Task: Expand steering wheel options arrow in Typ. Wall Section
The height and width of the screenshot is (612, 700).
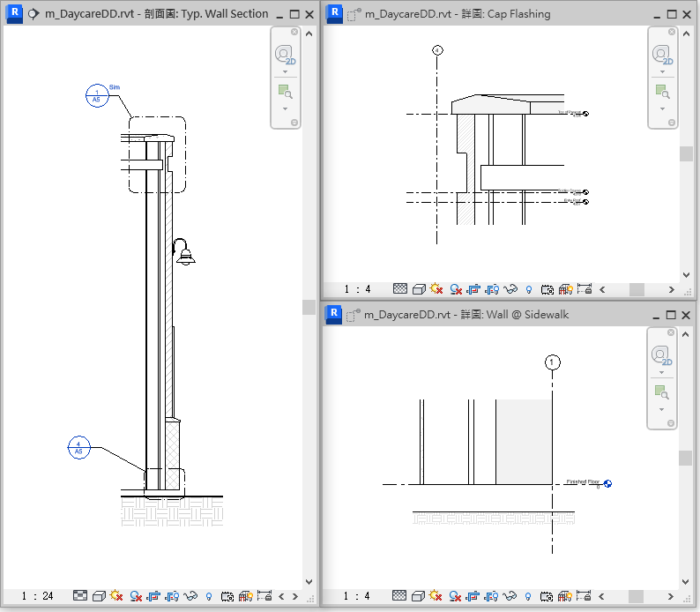Action: pyautogui.click(x=286, y=71)
